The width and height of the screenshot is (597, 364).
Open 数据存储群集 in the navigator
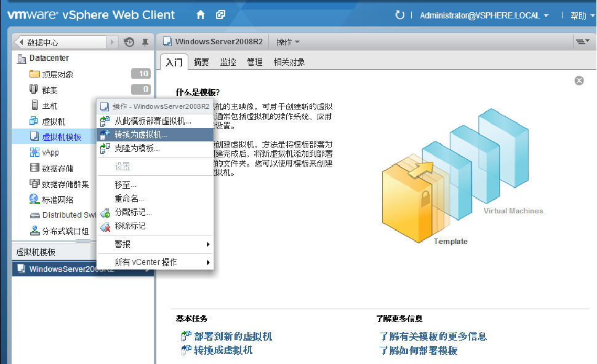coord(65,184)
